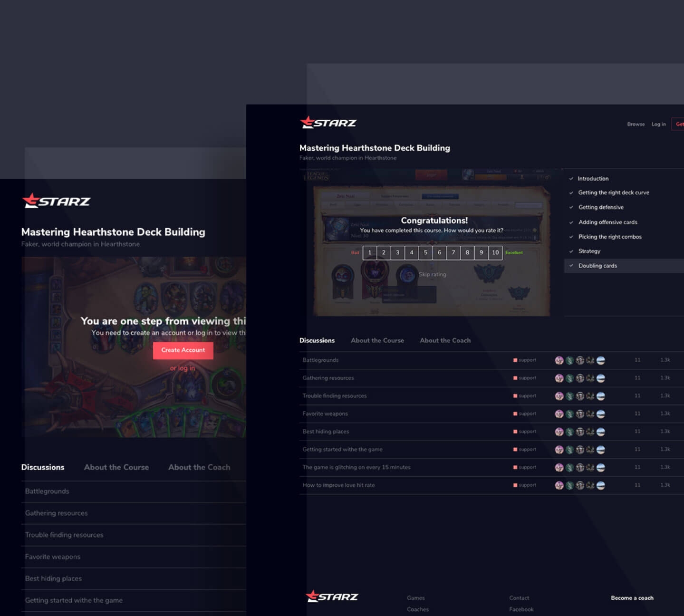This screenshot has width=684, height=616.
Task: Click the checkmark beside Picking the right combos
Action: click(x=571, y=237)
